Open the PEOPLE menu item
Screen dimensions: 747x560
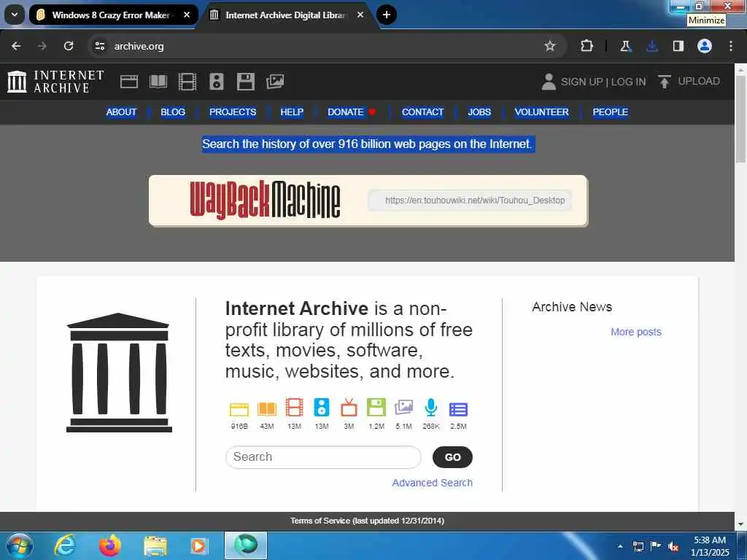tap(611, 112)
